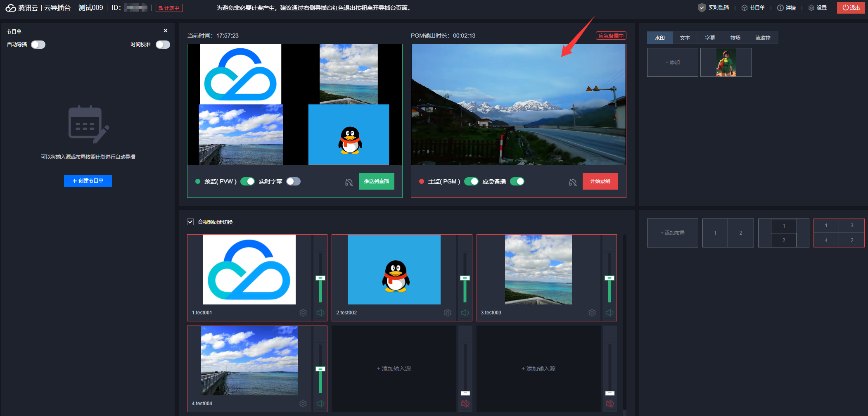Click PVW monitor audio mute icon
Viewport: 868px width, 416px height.
coord(349,182)
